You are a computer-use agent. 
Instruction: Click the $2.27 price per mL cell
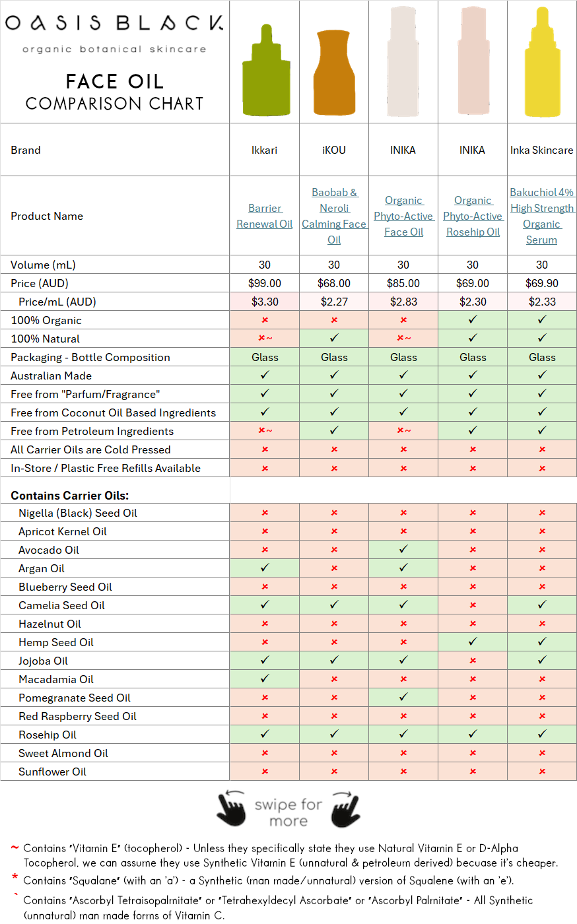[334, 302]
